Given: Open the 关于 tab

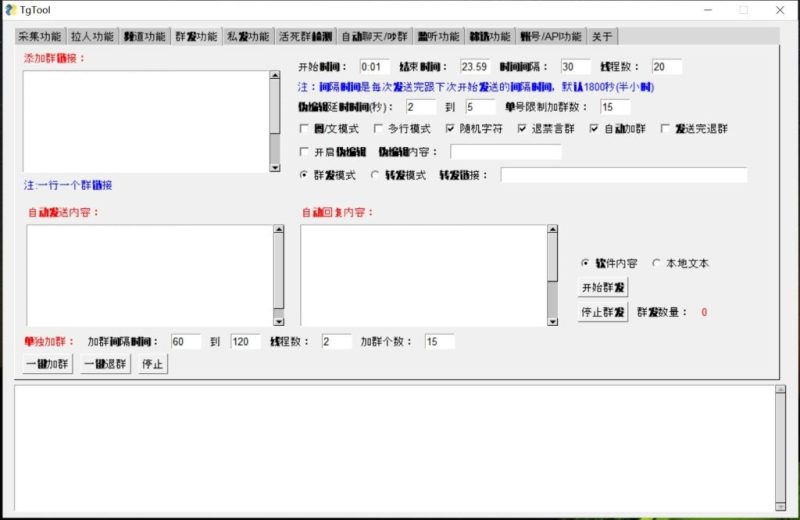Looking at the screenshot, I should click(603, 36).
